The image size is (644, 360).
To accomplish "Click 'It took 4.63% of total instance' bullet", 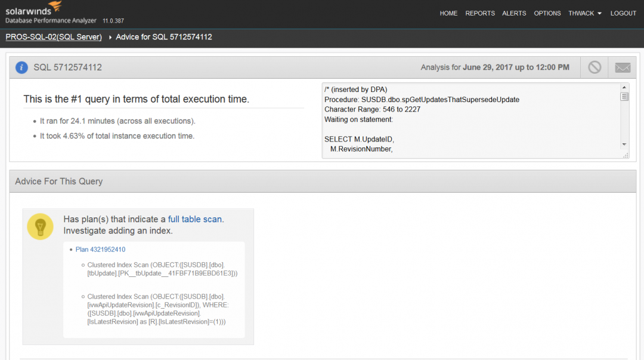I will click(x=117, y=136).
